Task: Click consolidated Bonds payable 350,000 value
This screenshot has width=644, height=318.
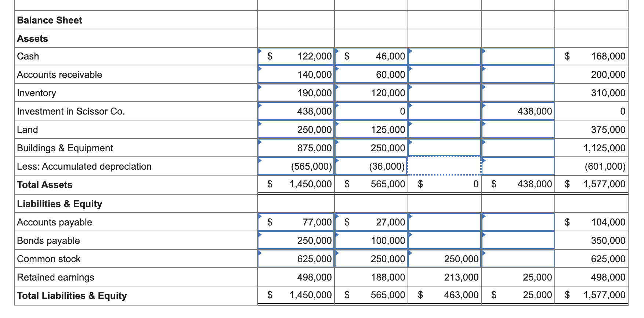Action: pos(608,241)
